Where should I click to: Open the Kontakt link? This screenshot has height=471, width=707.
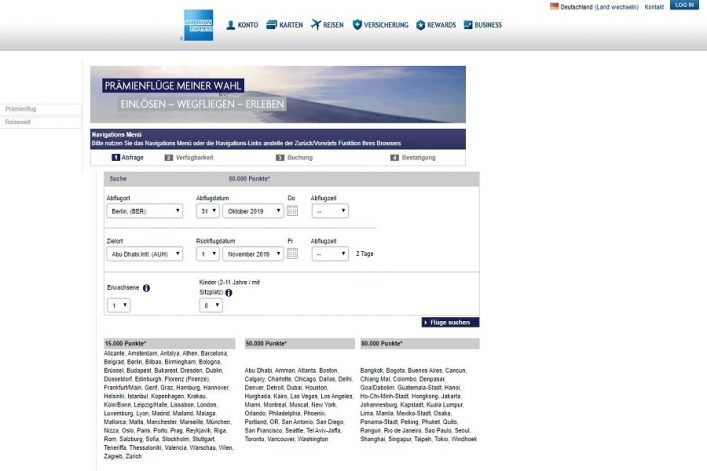click(x=654, y=7)
